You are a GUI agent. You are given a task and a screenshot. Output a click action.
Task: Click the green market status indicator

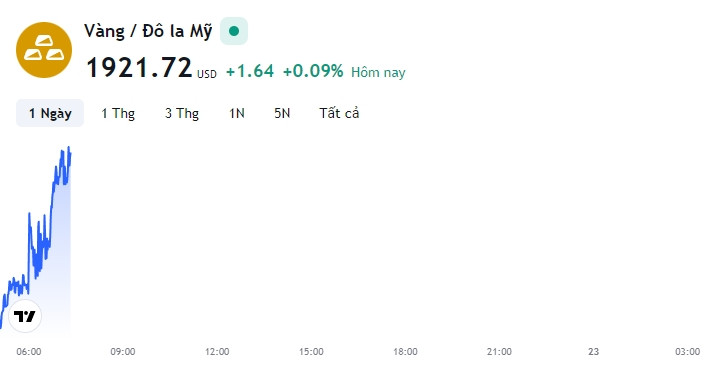[x=234, y=31]
